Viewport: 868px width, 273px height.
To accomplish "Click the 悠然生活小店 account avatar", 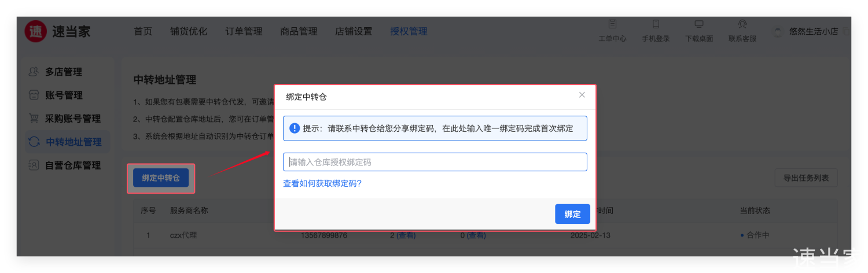I will [x=778, y=32].
